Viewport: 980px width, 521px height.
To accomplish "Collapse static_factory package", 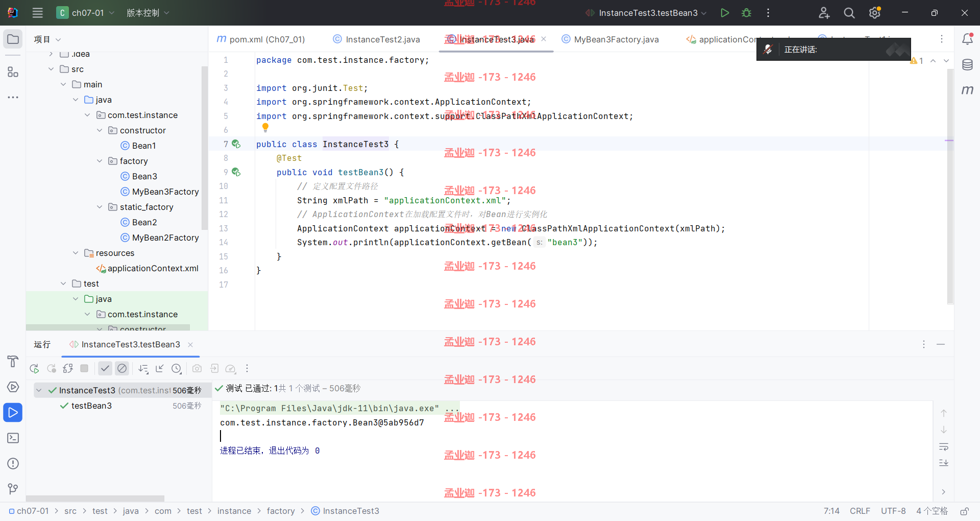I will pyautogui.click(x=100, y=207).
